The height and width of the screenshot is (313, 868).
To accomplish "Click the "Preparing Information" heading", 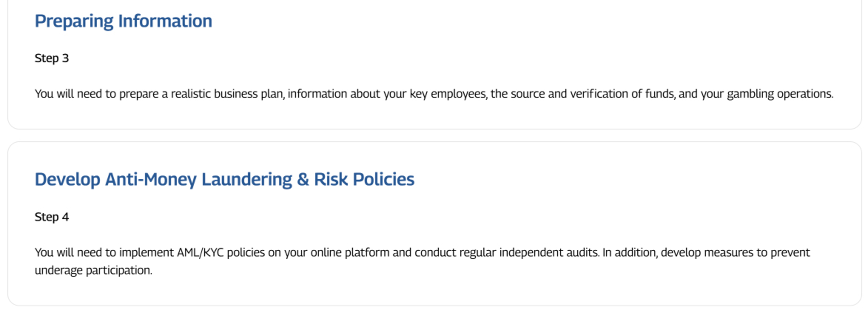I will tap(123, 21).
